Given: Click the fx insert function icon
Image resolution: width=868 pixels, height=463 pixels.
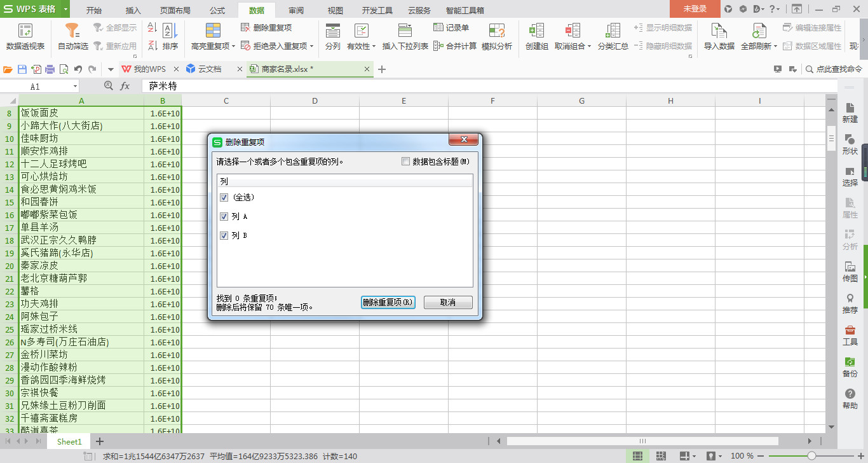Looking at the screenshot, I should click(125, 86).
